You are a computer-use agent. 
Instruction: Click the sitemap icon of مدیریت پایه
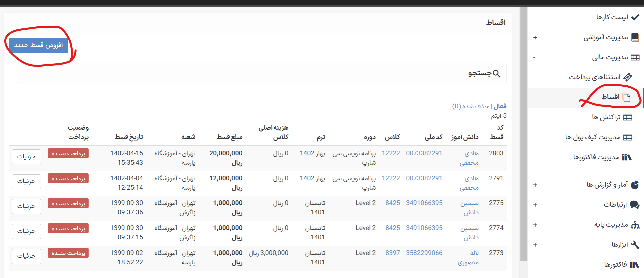tap(635, 225)
